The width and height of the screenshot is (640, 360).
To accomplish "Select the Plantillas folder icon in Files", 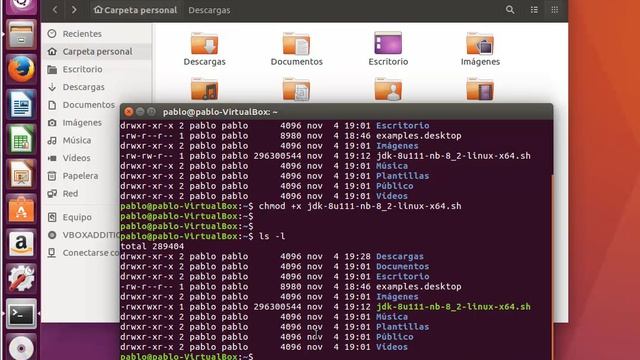I will (297, 89).
